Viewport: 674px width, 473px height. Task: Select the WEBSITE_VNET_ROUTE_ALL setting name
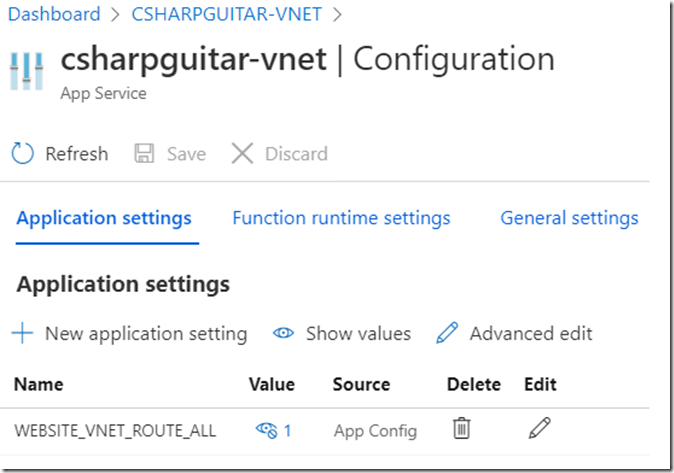pos(114,430)
